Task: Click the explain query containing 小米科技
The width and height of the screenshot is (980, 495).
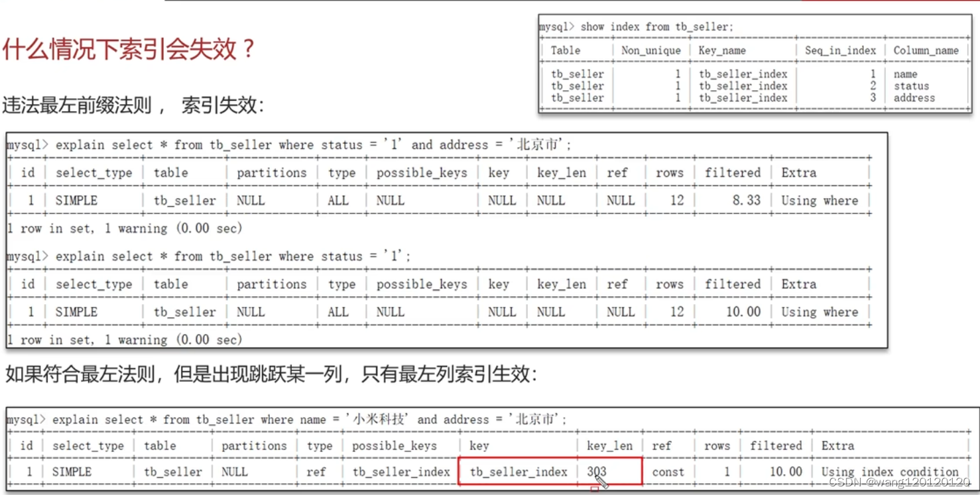Action: click(310, 419)
